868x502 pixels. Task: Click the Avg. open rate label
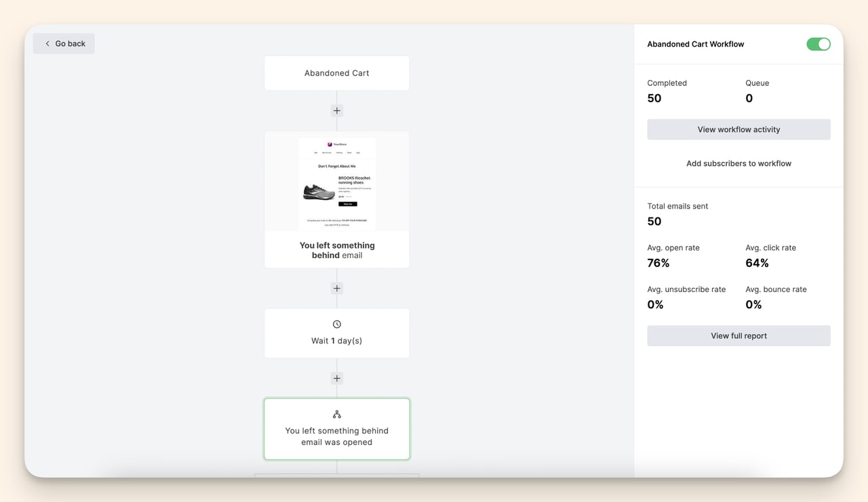click(673, 247)
